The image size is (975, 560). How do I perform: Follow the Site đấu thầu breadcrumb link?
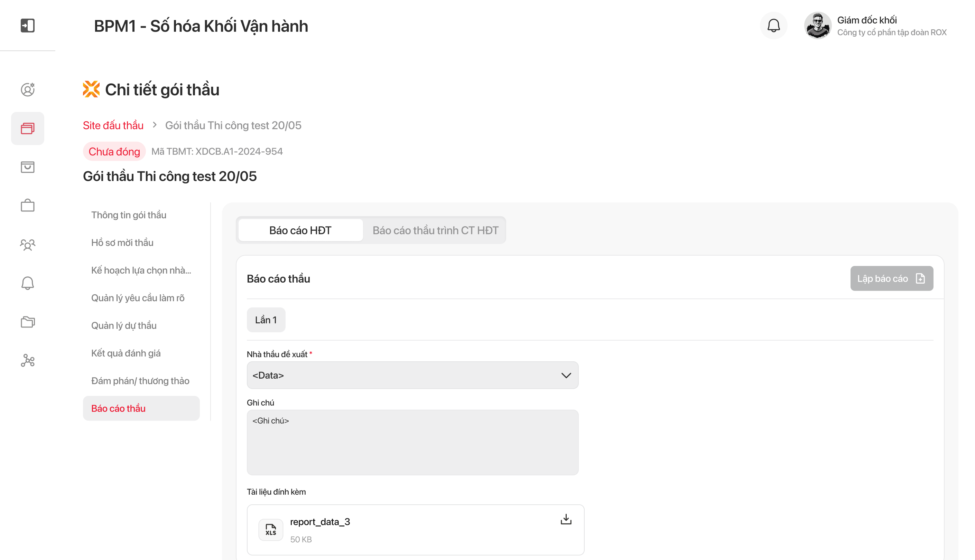pyautogui.click(x=113, y=125)
